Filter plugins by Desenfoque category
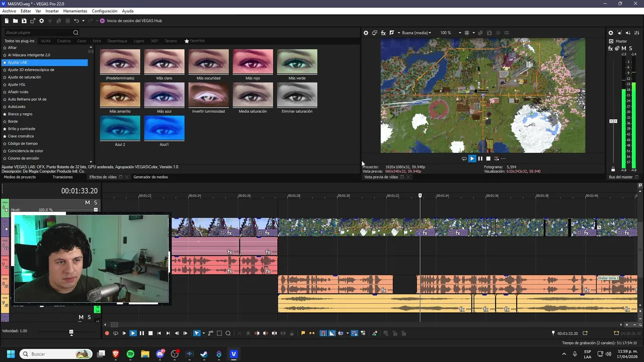Viewport: 644px width, 362px height. point(117,41)
